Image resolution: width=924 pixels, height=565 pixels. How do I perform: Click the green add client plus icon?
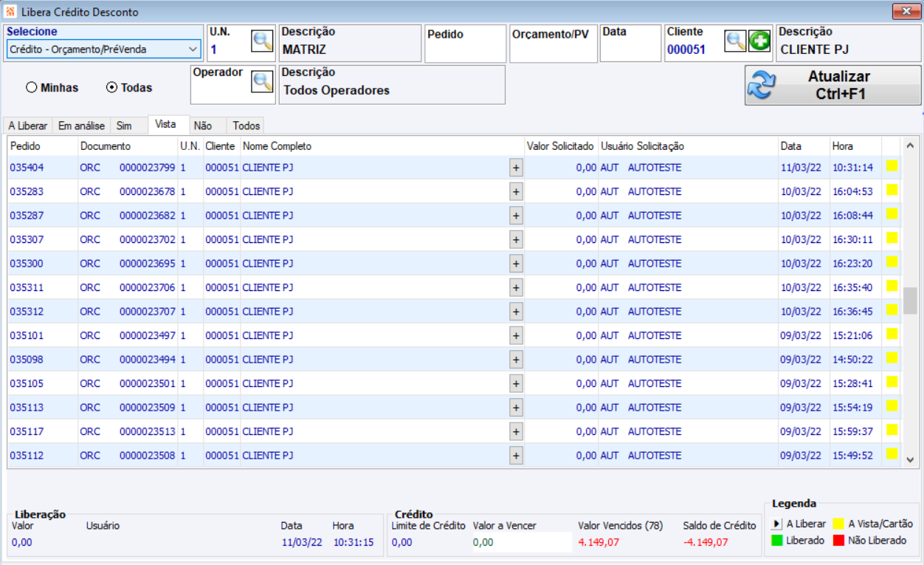click(x=759, y=41)
